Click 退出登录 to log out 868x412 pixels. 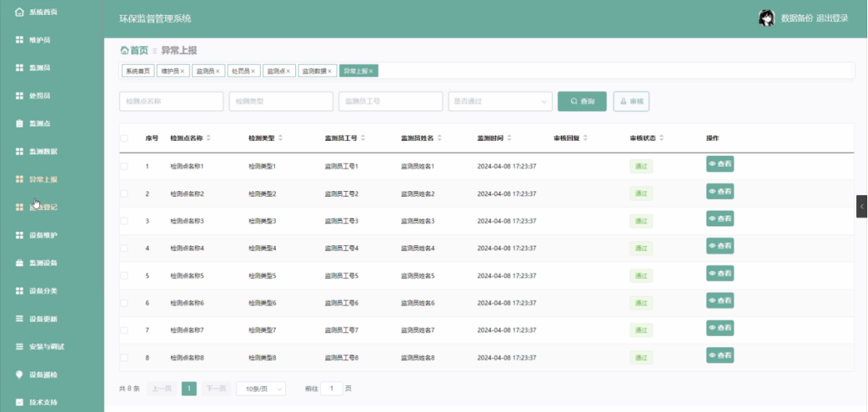[832, 18]
